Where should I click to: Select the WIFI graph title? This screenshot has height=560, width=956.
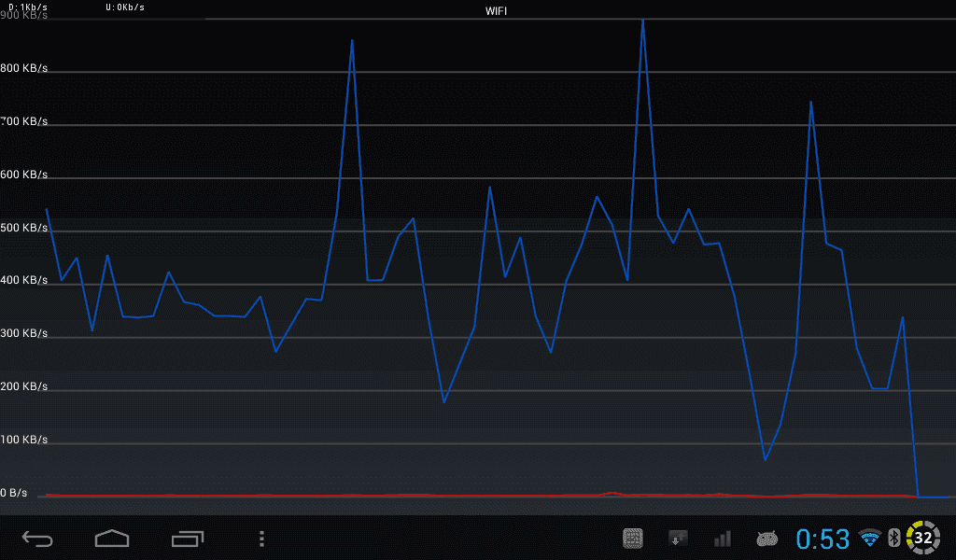point(496,11)
